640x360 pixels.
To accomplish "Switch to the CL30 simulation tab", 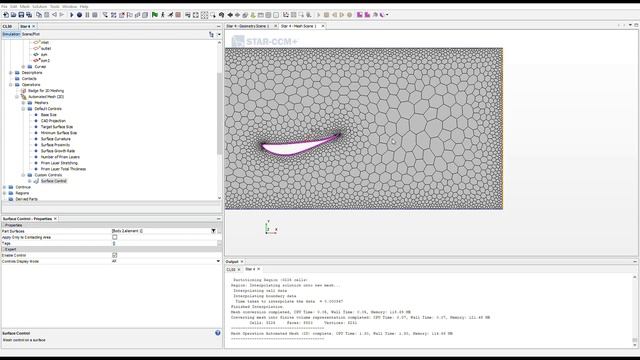I will pyautogui.click(x=7, y=27).
